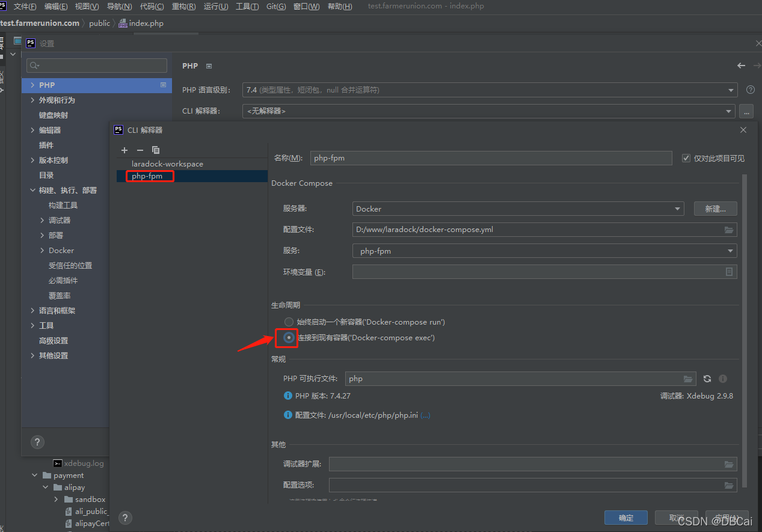Click the help button in the Settings dialog
Viewport: 762px width, 532px height.
pos(37,442)
